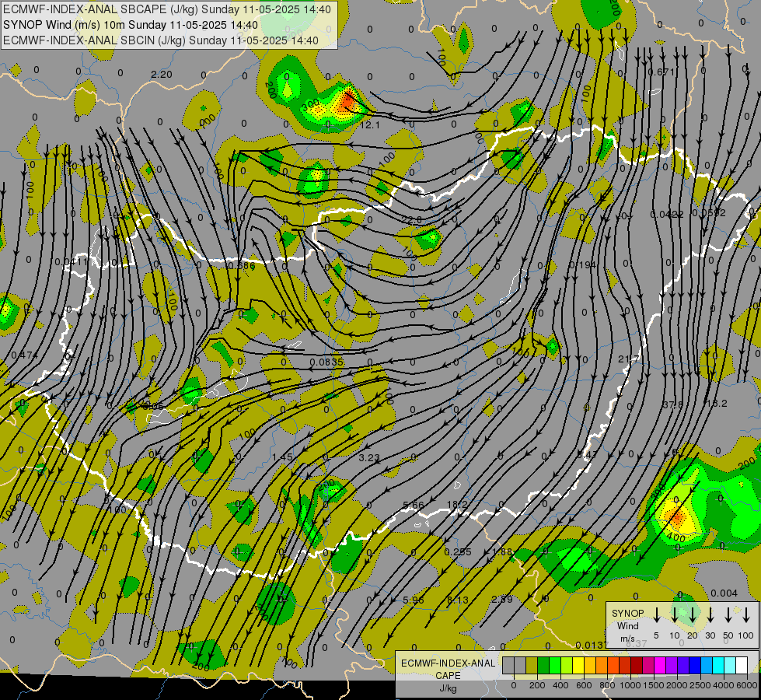The image size is (761, 700).
Task: Click the 2500 tick label on color scale
Action: coord(700,685)
